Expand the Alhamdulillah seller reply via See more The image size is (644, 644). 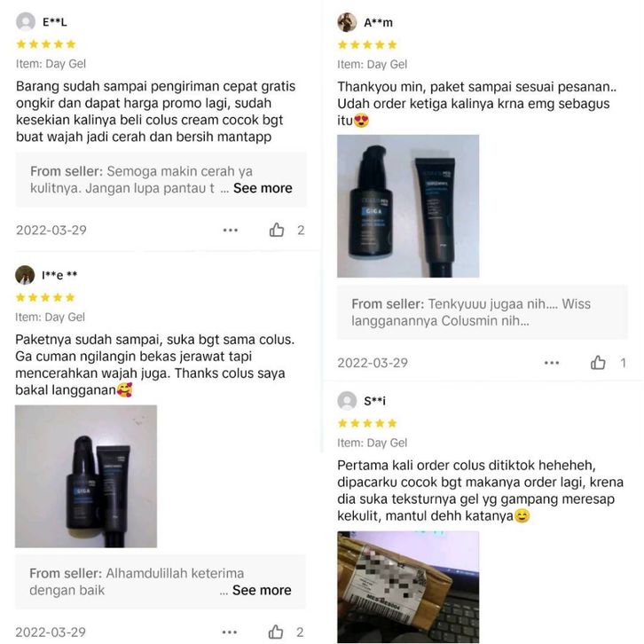(x=262, y=590)
